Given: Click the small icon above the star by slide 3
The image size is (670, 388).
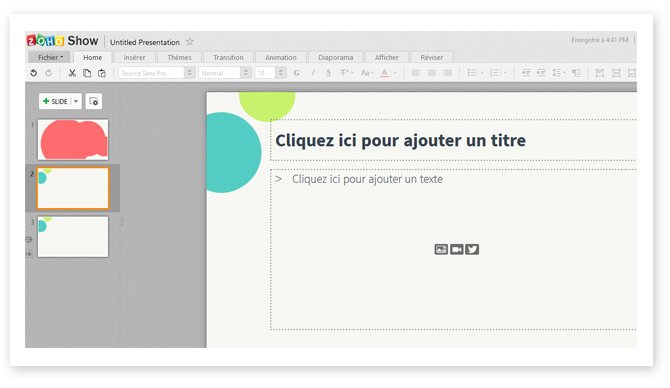Looking at the screenshot, I should pos(29,240).
